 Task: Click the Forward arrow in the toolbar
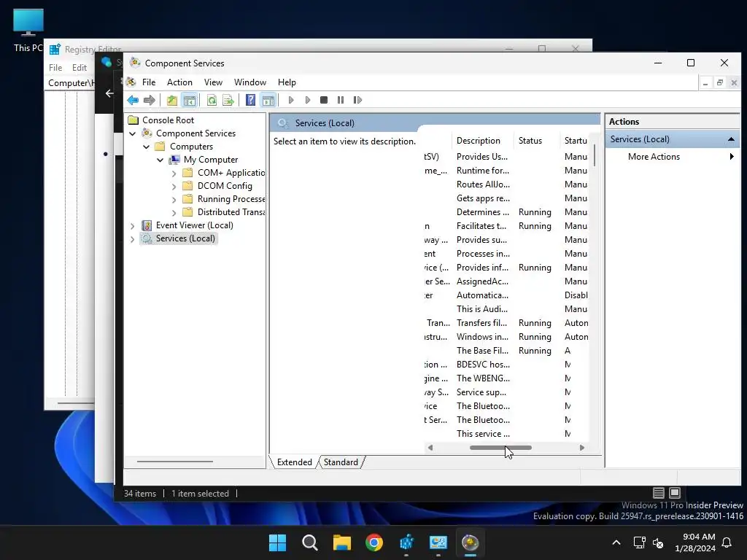(x=150, y=100)
